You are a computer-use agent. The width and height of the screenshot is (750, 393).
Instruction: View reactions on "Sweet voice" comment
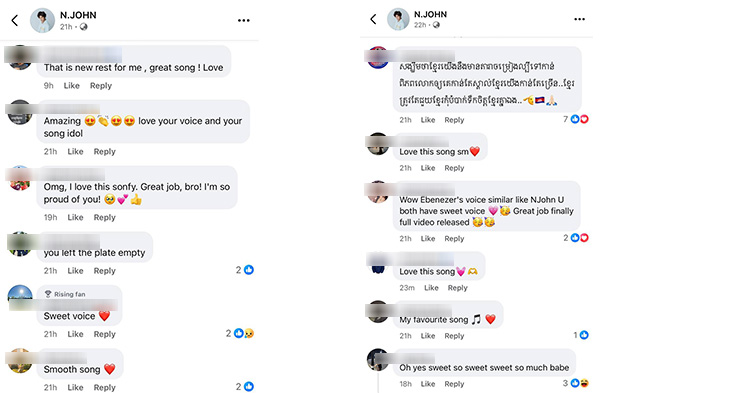coord(240,333)
